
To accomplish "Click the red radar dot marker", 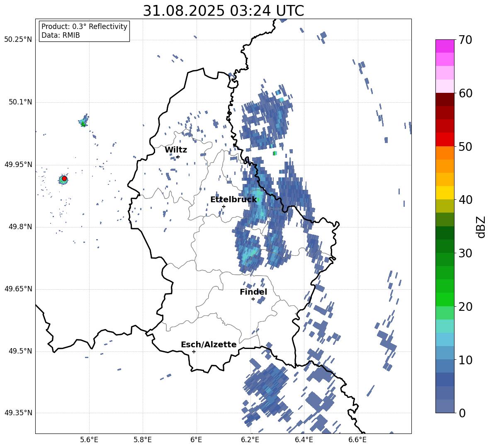I will pyautogui.click(x=64, y=179).
